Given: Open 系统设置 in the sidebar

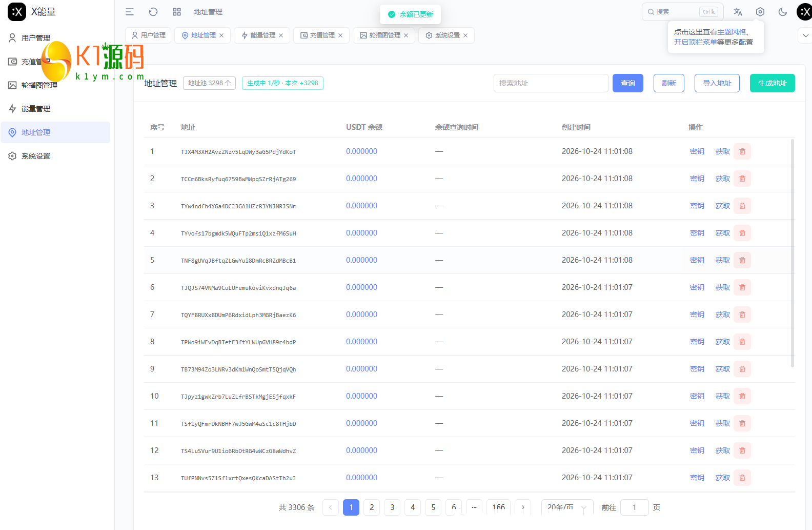Looking at the screenshot, I should 55,156.
